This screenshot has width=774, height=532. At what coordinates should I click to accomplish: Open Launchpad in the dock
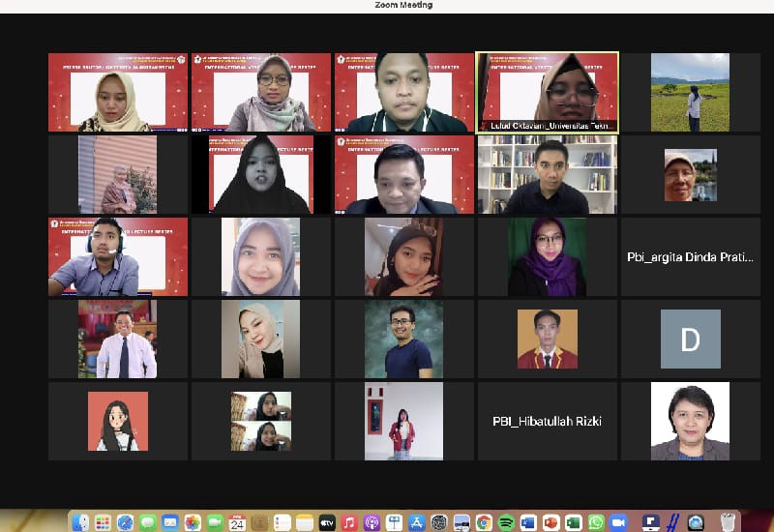tap(103, 522)
